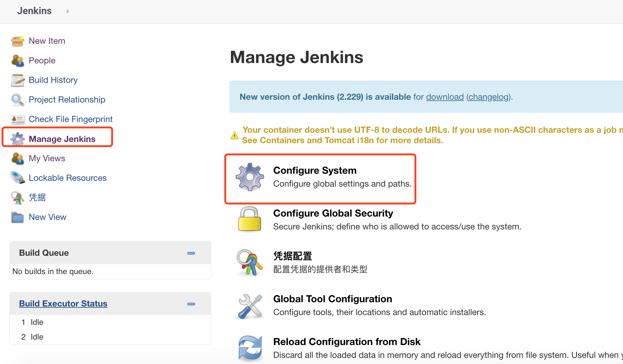This screenshot has width=623, height=364.
Task: Click the My Views icon
Action: click(x=17, y=158)
